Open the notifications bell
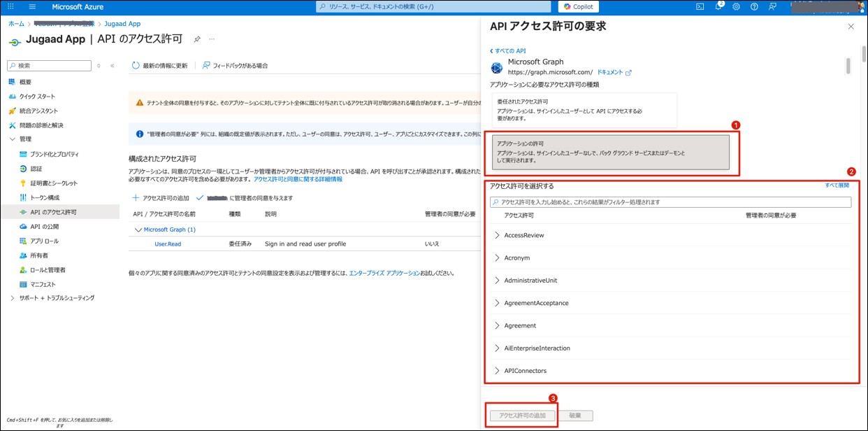The width and height of the screenshot is (868, 431). click(718, 6)
